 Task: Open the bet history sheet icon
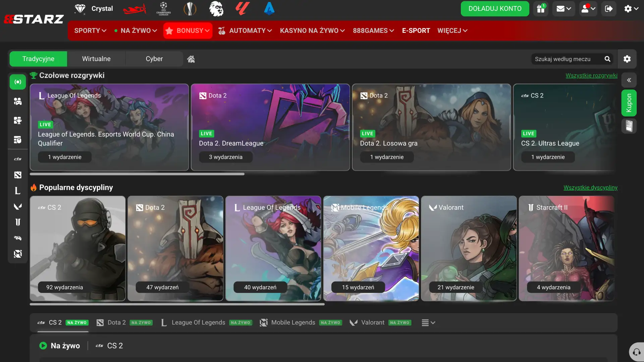tap(629, 126)
